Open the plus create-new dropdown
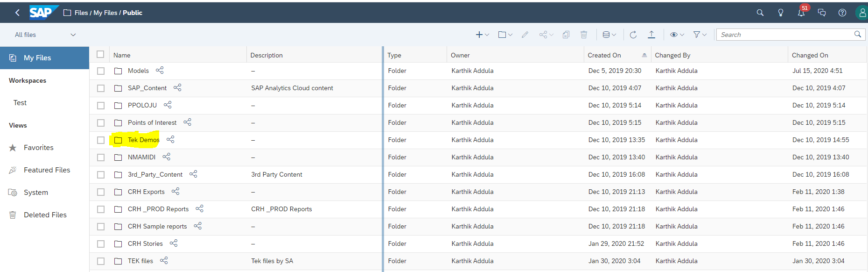Screen dimensions: 868x272 point(482,35)
